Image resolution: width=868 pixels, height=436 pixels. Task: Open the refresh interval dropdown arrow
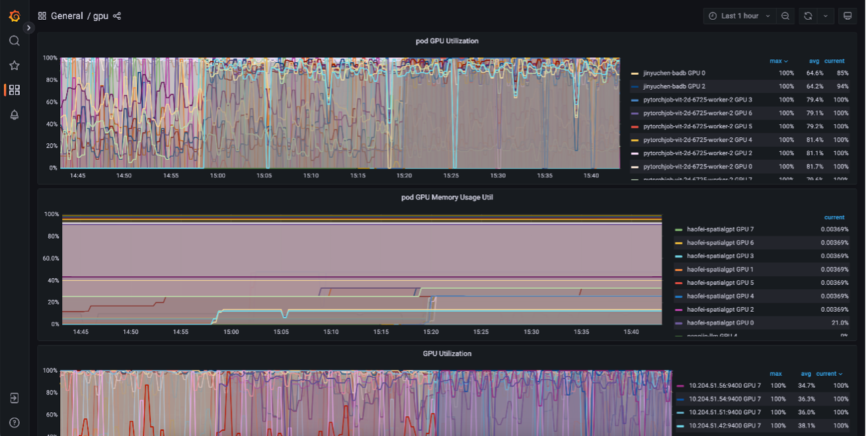pyautogui.click(x=825, y=16)
